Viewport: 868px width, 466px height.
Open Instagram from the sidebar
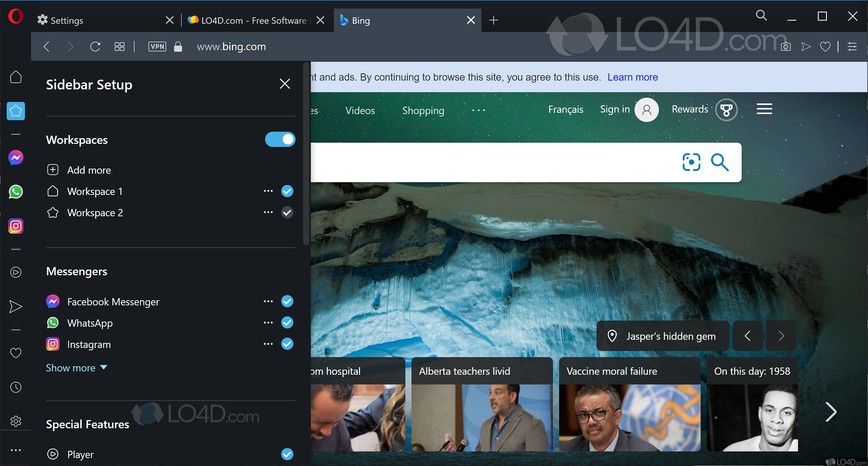[16, 226]
